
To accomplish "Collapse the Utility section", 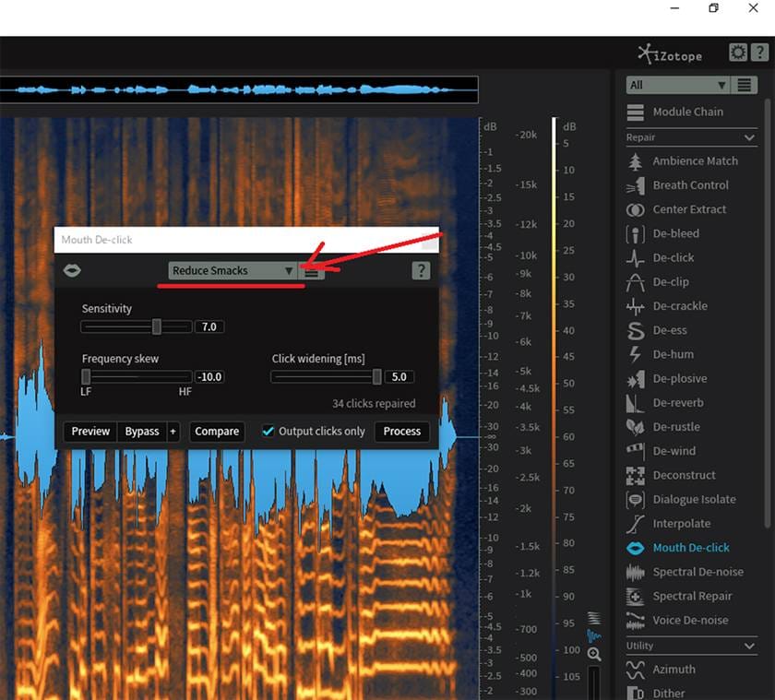I will click(x=749, y=646).
